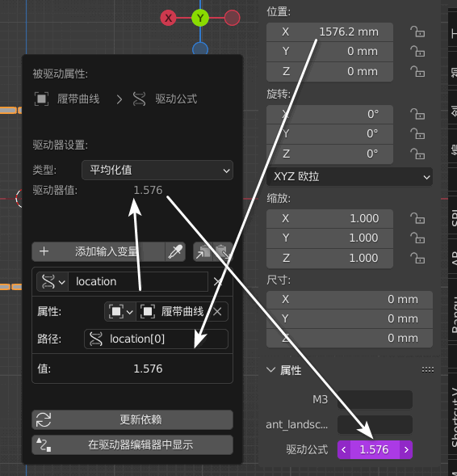Click the location[0] path input field

click(156, 339)
